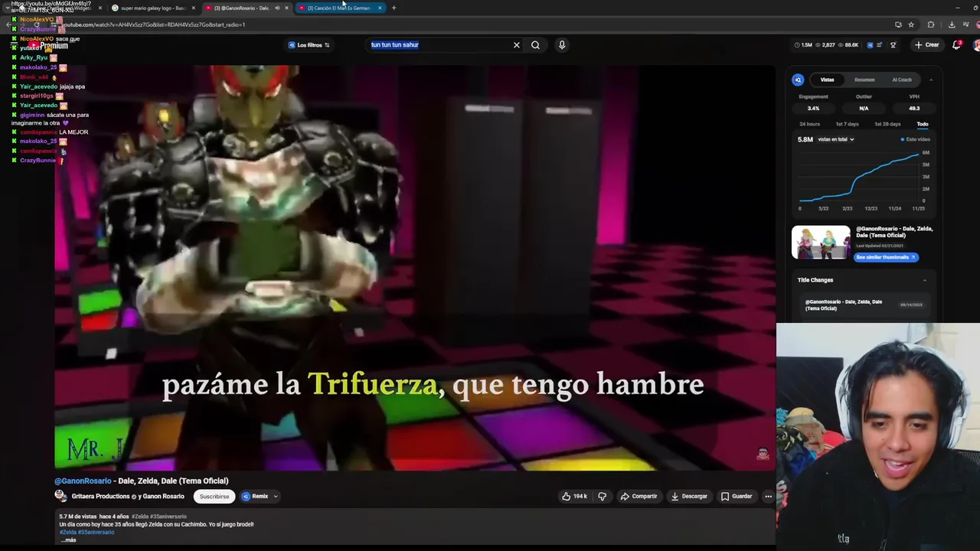Open a new browser tab with plus
The image size is (980, 551).
tap(394, 8)
